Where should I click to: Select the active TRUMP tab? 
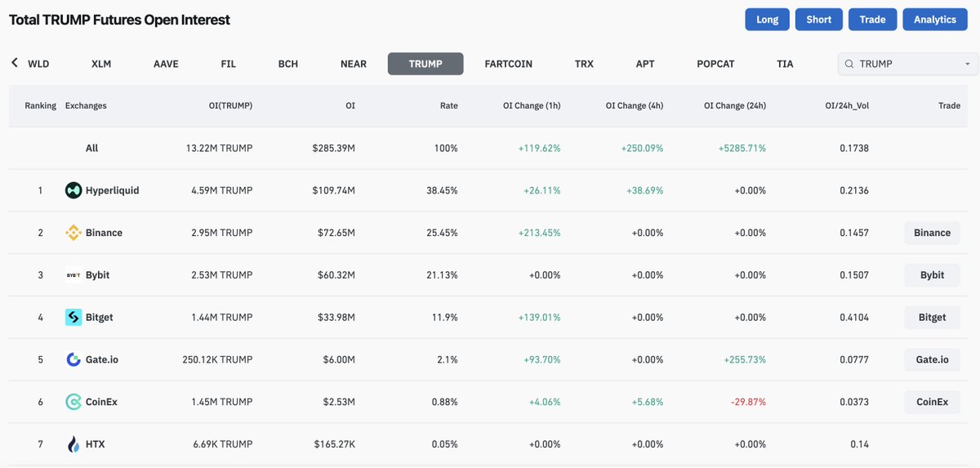(425, 64)
